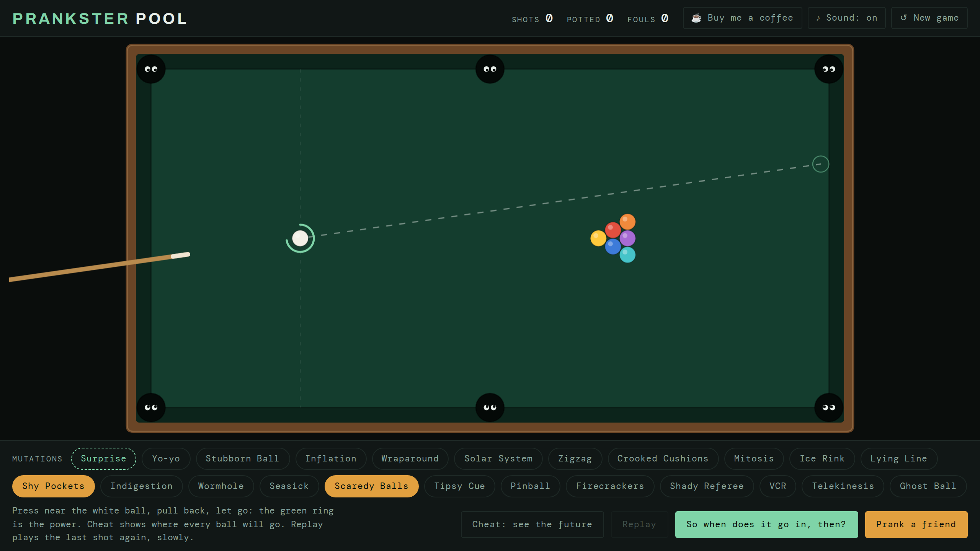The width and height of the screenshot is (980, 551).
Task: Turn on the Tipsy Cue mutation
Action: 459,486
